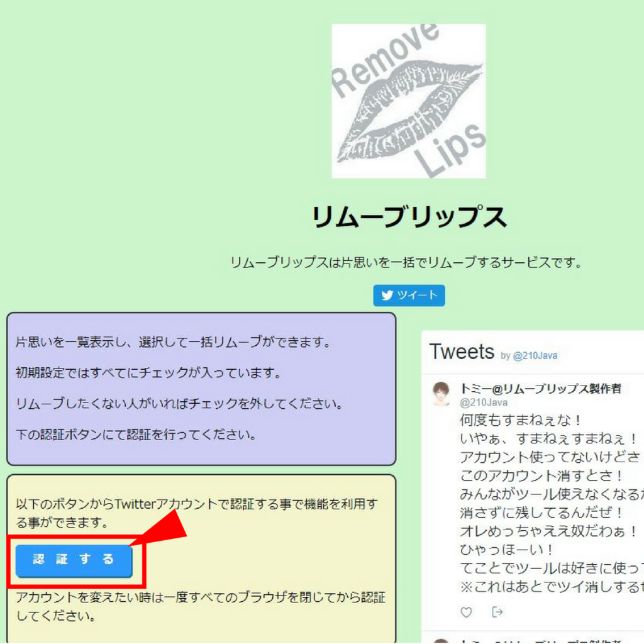Click text アカウントを変えたい時は一度すべてのブラウザを閉じて…
The image size is (644, 644).
(201, 606)
